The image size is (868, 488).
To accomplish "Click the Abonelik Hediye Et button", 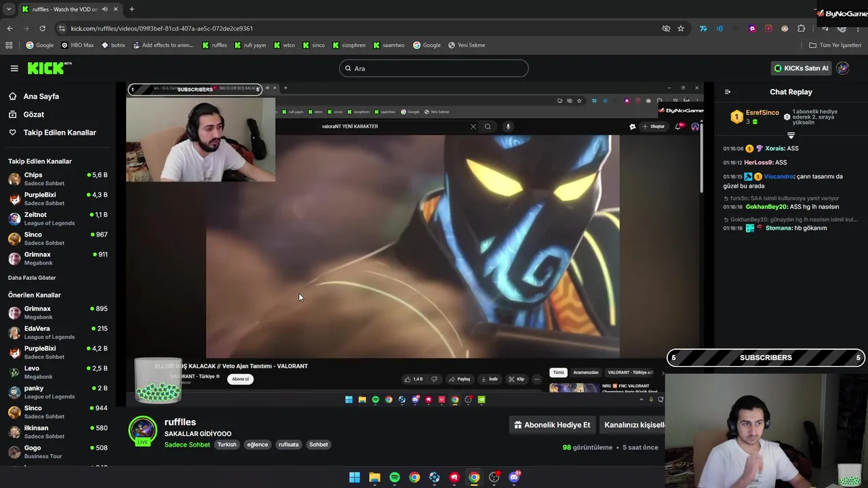I will coord(552,425).
